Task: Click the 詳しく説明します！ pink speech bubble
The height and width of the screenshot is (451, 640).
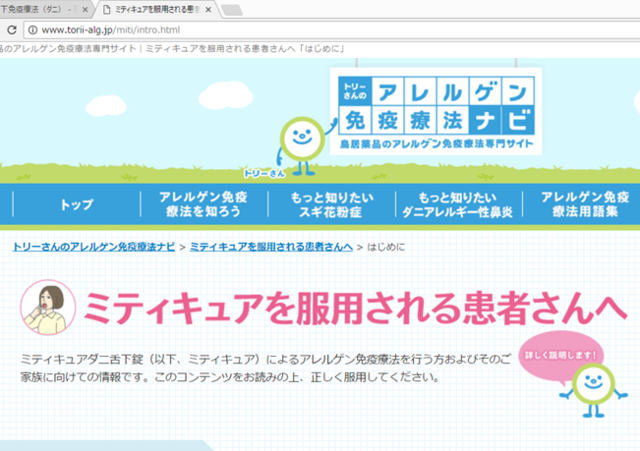Action: [560, 357]
